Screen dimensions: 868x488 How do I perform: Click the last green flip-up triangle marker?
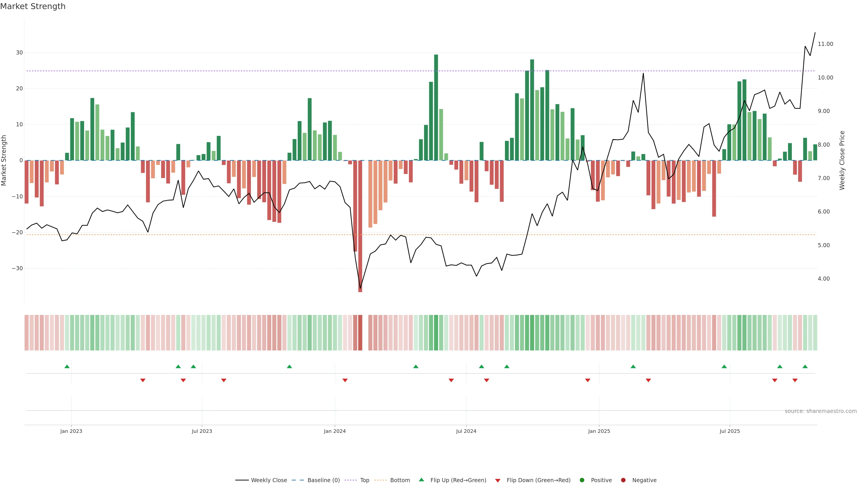(x=805, y=366)
